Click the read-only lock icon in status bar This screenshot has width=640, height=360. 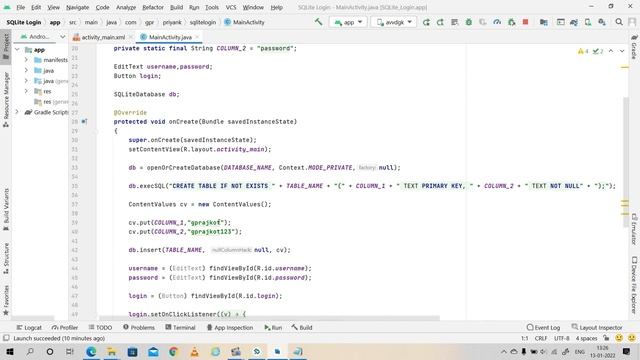pyautogui.click(x=606, y=338)
